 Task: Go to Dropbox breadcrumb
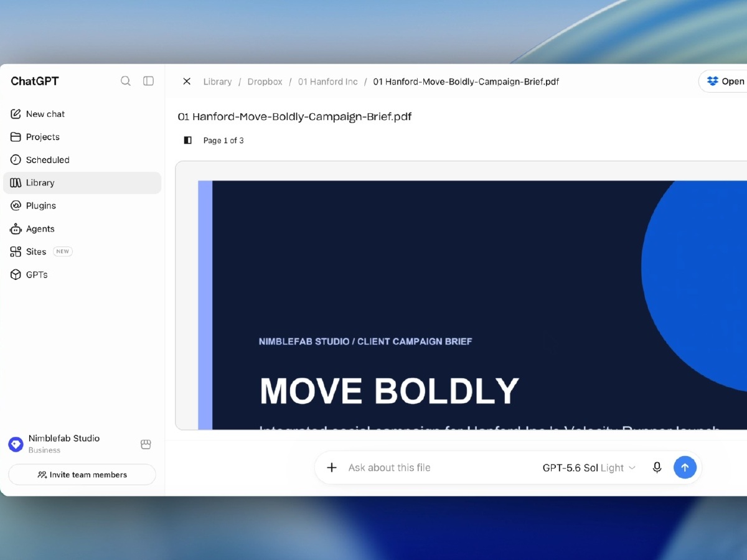click(x=265, y=82)
